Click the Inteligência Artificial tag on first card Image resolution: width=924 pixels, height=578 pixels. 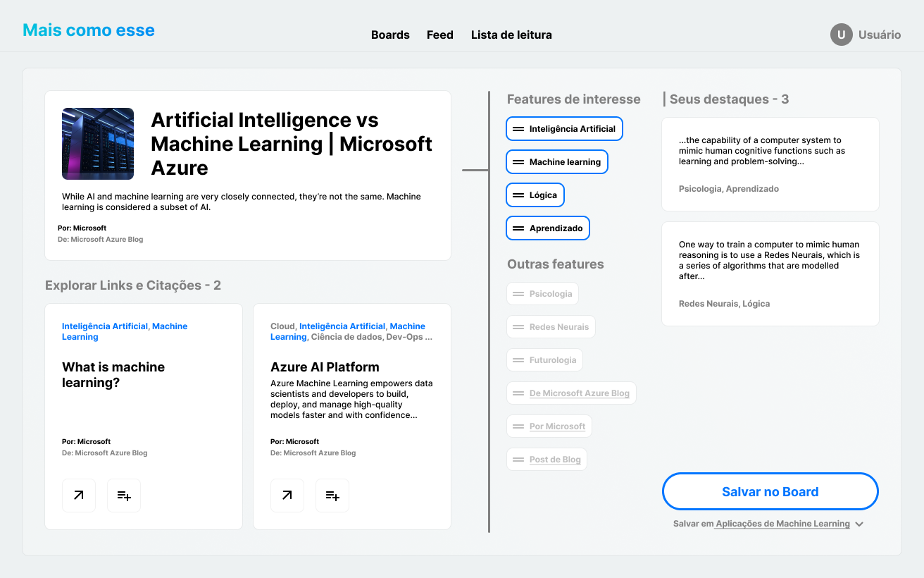pyautogui.click(x=105, y=326)
